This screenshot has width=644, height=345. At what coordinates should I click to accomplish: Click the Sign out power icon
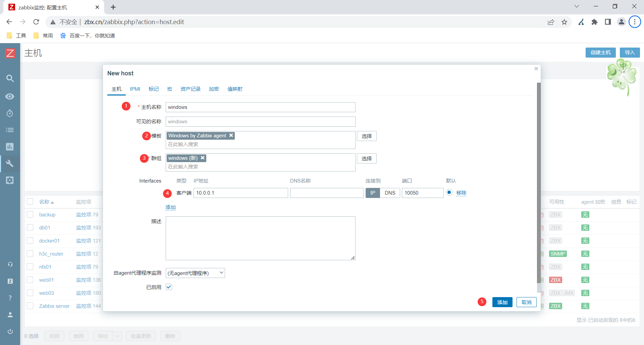click(10, 332)
